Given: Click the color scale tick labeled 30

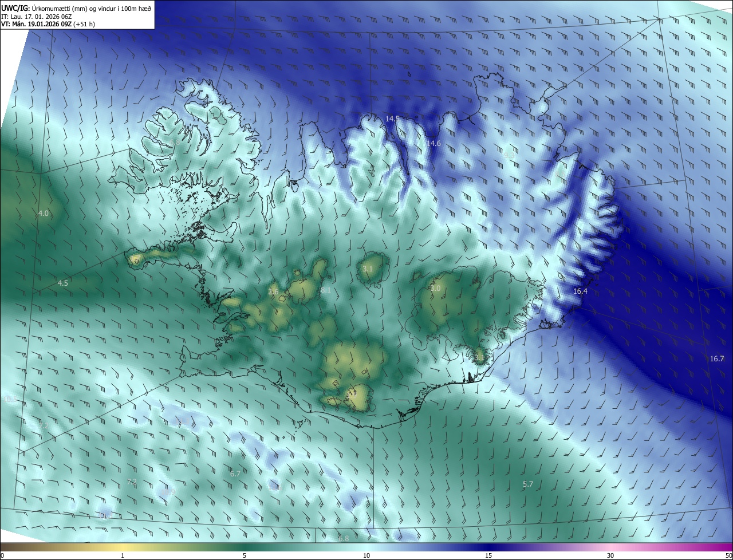Looking at the screenshot, I should (610, 555).
